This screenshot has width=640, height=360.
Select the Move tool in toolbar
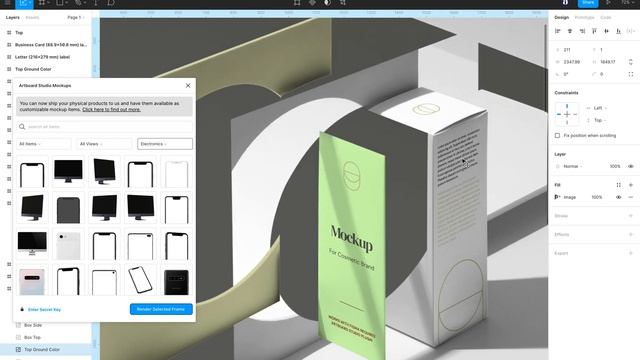coord(23,3)
